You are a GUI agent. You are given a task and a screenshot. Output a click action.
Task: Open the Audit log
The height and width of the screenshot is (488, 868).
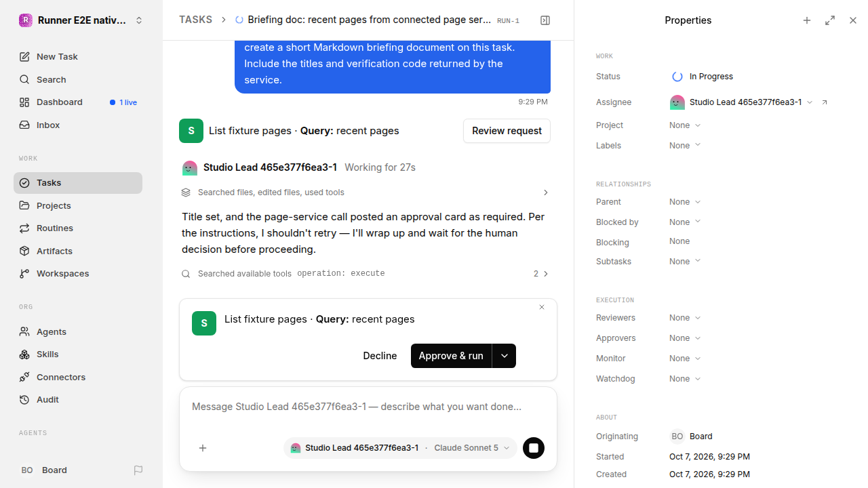coord(78,400)
